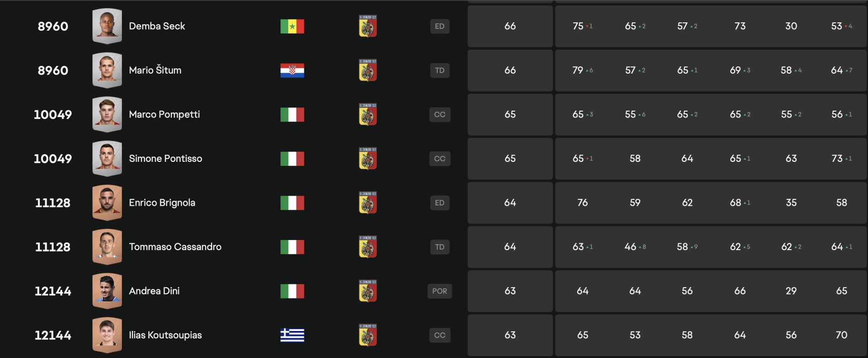Click the ED position badge for Demba Seck

pos(439,27)
